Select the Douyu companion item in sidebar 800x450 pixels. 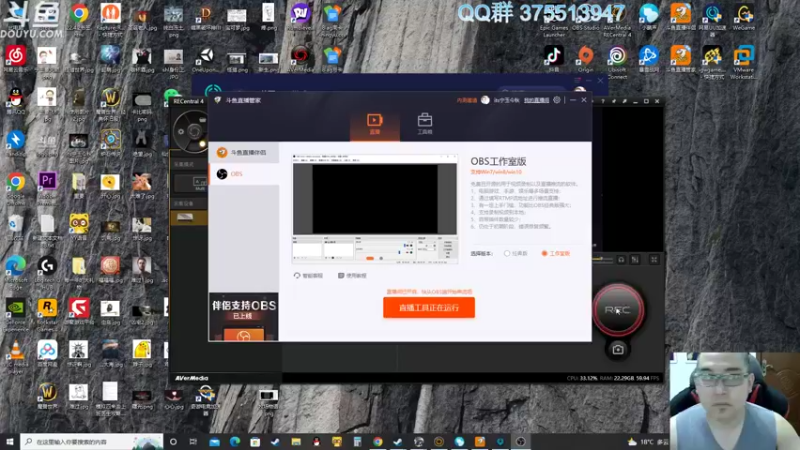point(244,152)
